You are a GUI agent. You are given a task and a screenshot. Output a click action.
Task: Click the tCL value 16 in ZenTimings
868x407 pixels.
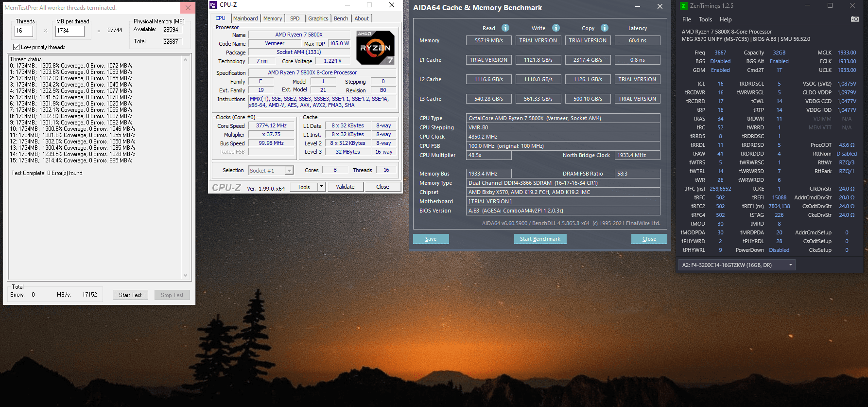(720, 84)
